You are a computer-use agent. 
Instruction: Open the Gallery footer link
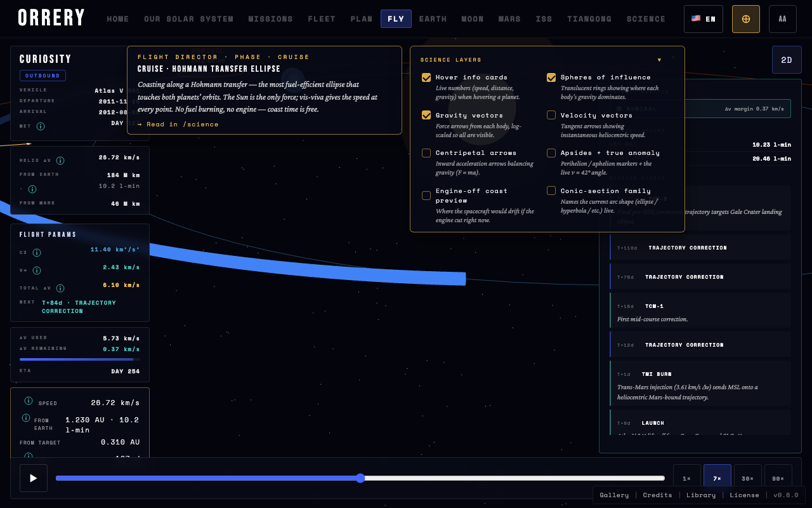pos(614,495)
